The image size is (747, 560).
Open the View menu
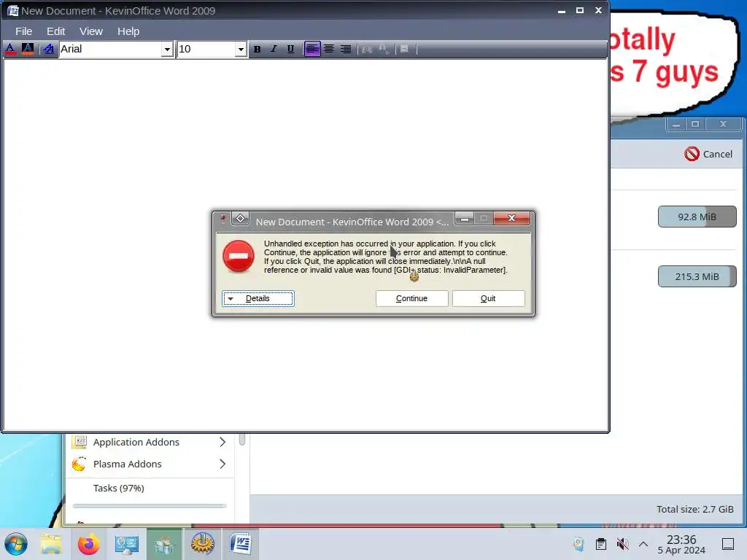pyautogui.click(x=91, y=31)
